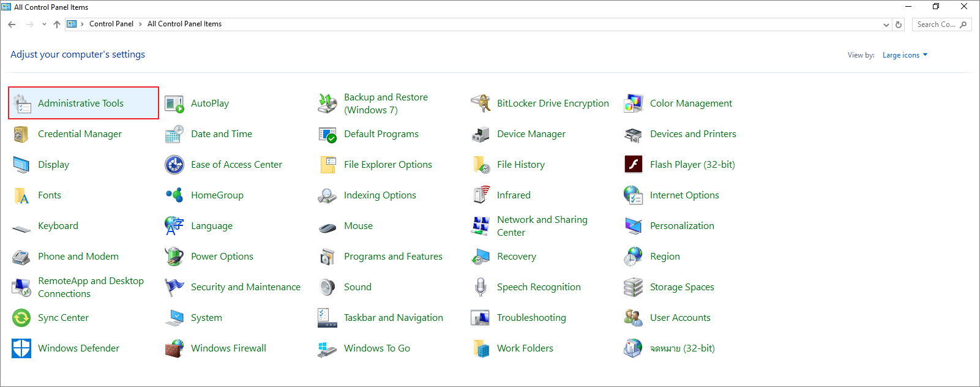Open the Date and Time icon

click(x=174, y=134)
